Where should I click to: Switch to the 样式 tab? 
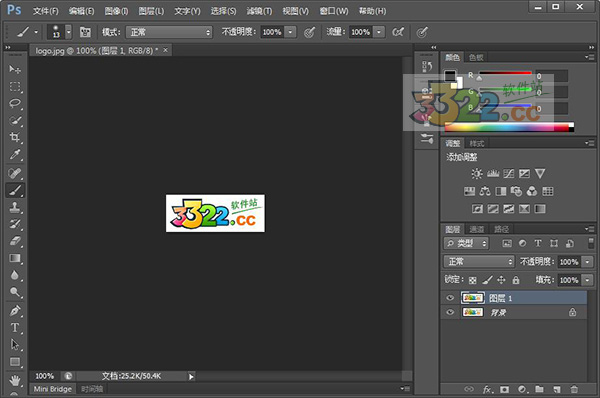click(x=477, y=144)
